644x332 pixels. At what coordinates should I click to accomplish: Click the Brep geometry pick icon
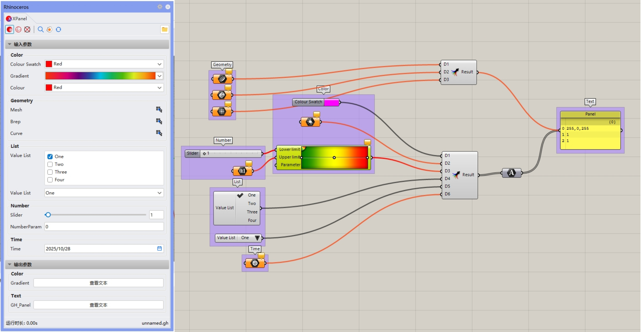tap(159, 121)
